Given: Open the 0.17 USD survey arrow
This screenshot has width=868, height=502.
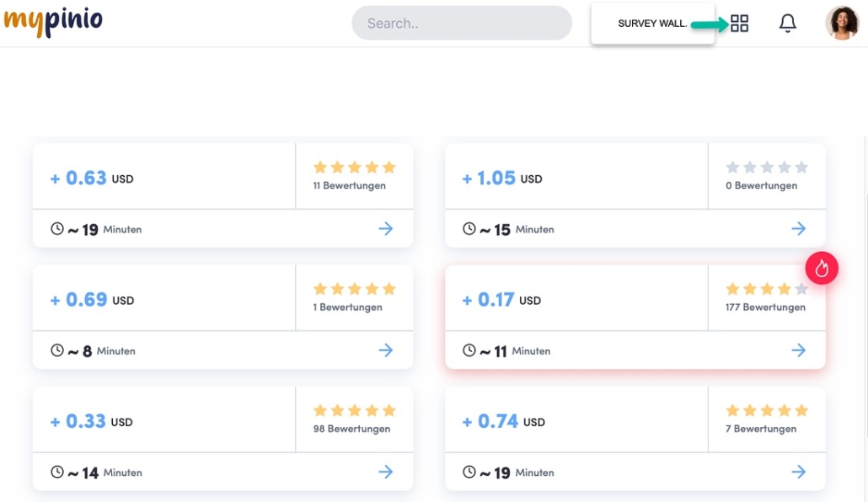Looking at the screenshot, I should coord(798,350).
